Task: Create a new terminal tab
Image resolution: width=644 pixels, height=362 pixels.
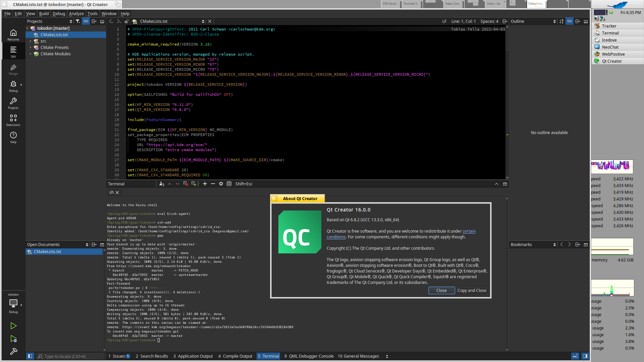Action: point(194,184)
